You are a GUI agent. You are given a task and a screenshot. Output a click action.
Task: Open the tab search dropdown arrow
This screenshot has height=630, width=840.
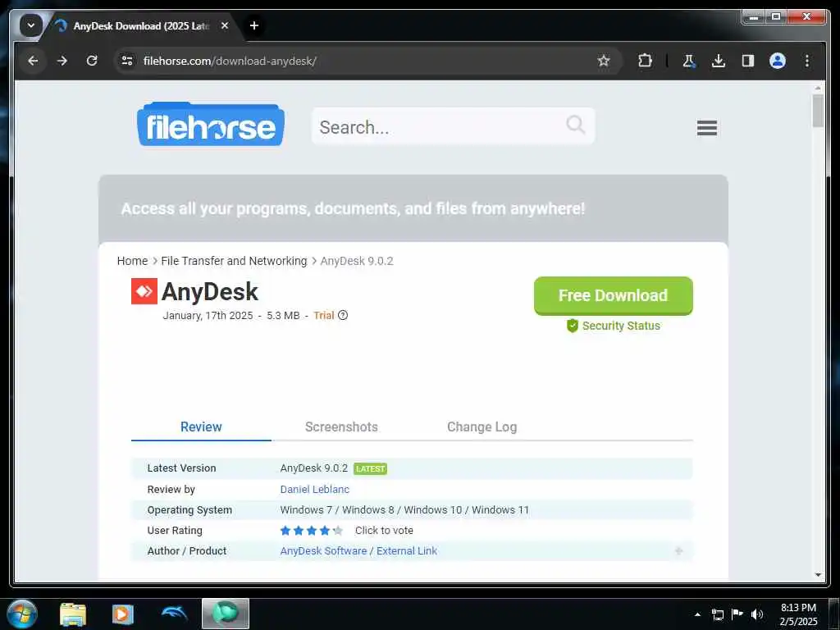pos(31,25)
